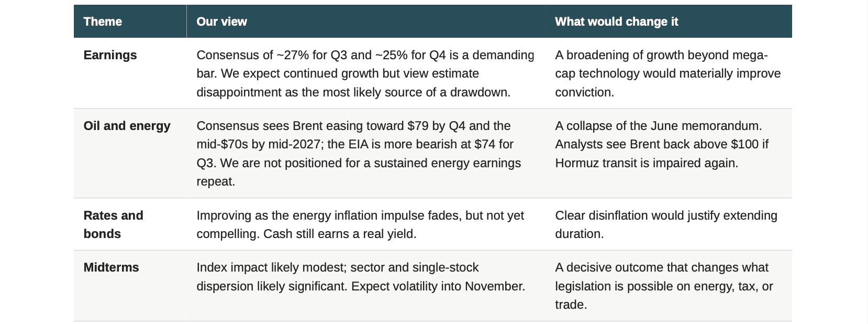868x324 pixels.
Task: Click the Midterms index impact paragraph
Action: (x=361, y=277)
